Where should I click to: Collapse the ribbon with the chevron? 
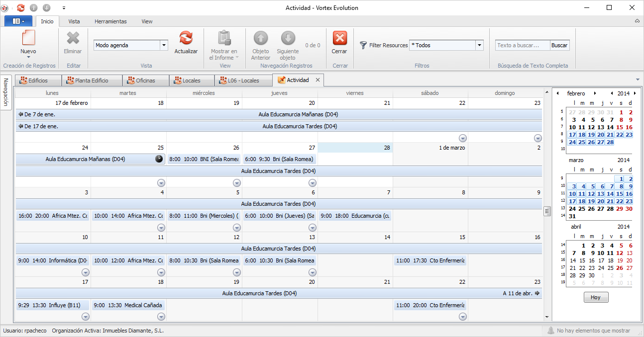pyautogui.click(x=637, y=21)
